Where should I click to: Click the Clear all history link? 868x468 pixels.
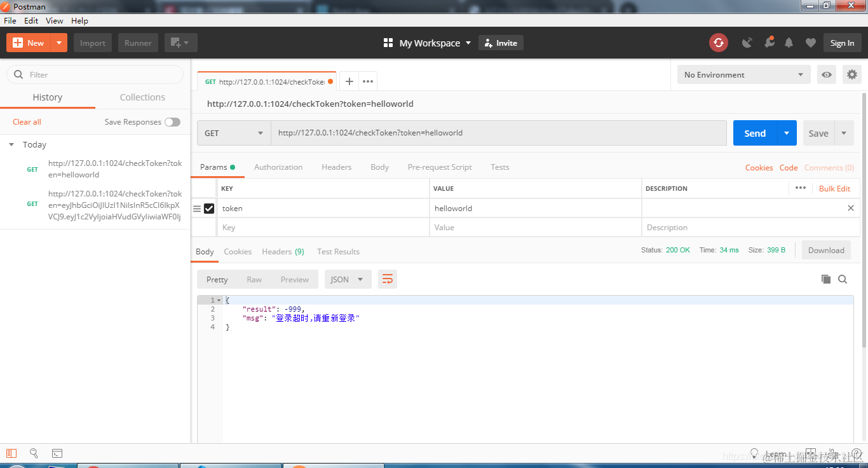click(27, 122)
